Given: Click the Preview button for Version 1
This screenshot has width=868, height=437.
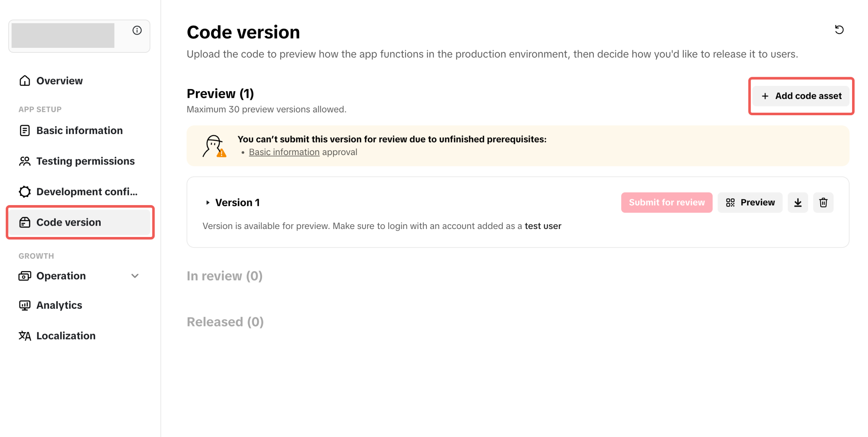Looking at the screenshot, I should point(750,203).
